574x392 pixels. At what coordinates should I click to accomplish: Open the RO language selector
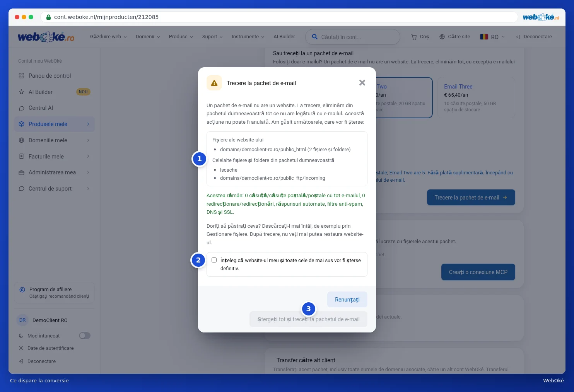click(492, 37)
